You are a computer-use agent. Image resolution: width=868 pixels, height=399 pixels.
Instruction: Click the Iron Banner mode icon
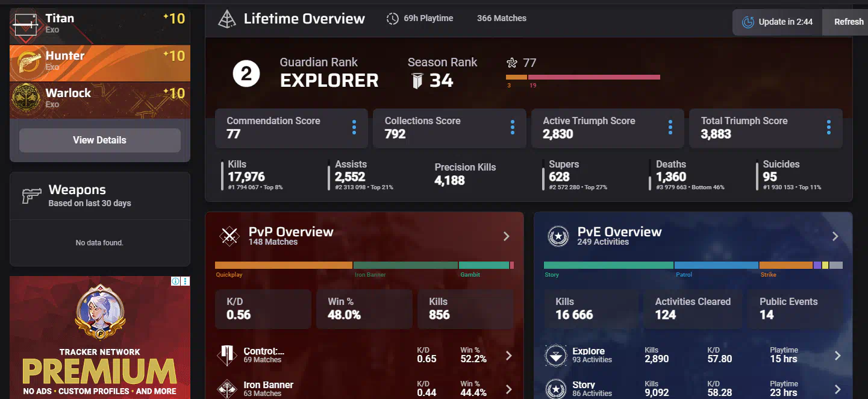pos(227,389)
